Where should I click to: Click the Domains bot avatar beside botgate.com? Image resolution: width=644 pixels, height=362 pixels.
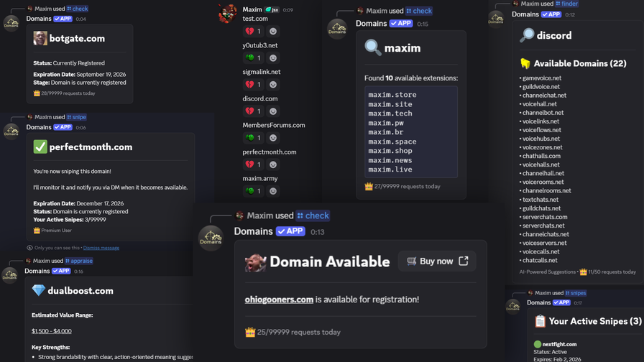(x=11, y=23)
